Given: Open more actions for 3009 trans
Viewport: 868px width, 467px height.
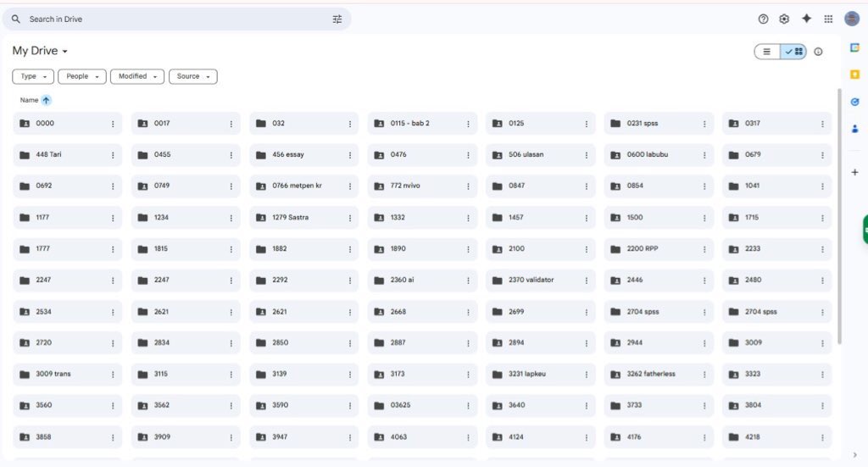Looking at the screenshot, I should click(113, 375).
